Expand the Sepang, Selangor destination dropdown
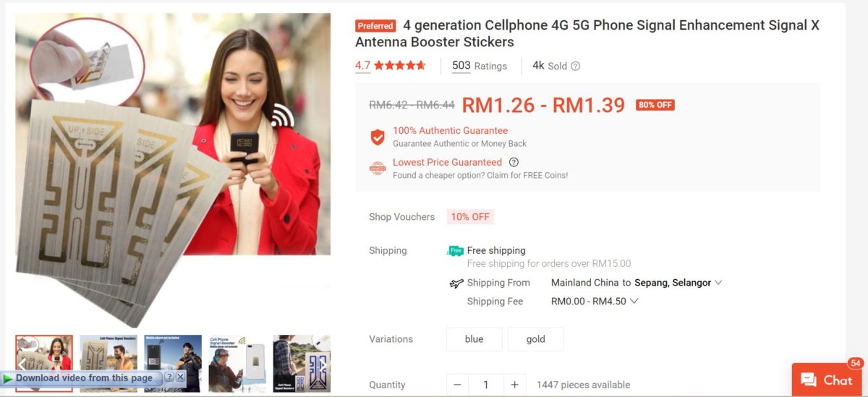 [x=718, y=283]
